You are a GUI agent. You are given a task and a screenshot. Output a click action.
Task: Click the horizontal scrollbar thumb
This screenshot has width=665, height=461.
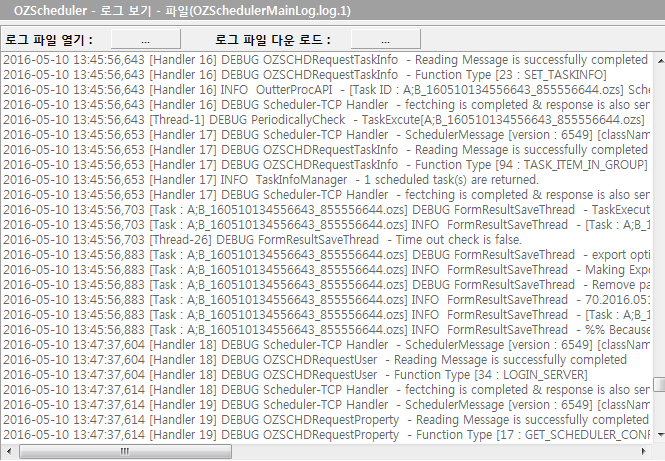click(x=125, y=451)
